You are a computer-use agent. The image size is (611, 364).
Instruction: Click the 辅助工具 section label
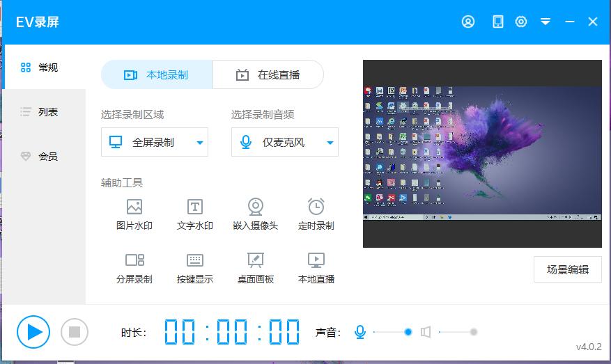pyautogui.click(x=122, y=182)
